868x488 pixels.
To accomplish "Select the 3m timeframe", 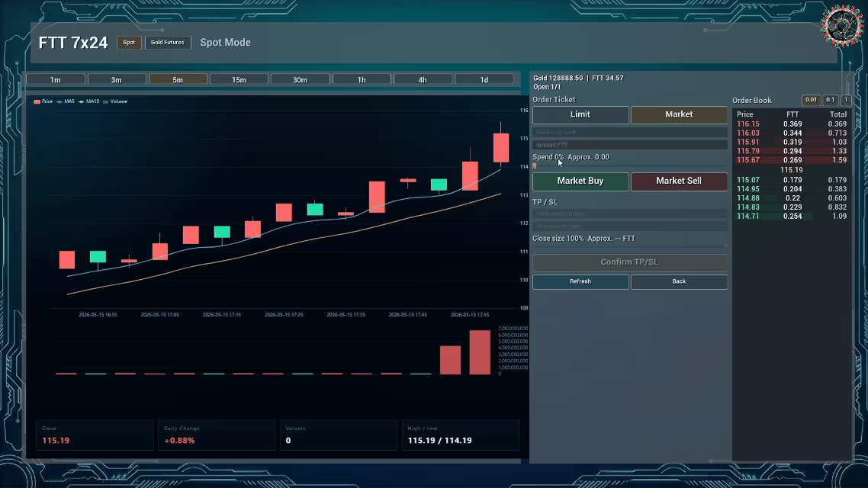I will [x=116, y=79].
